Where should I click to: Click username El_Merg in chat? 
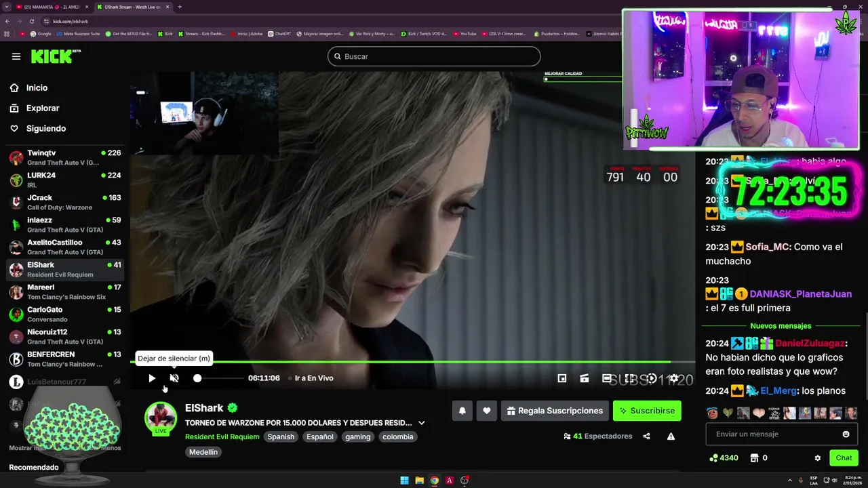[x=778, y=390]
